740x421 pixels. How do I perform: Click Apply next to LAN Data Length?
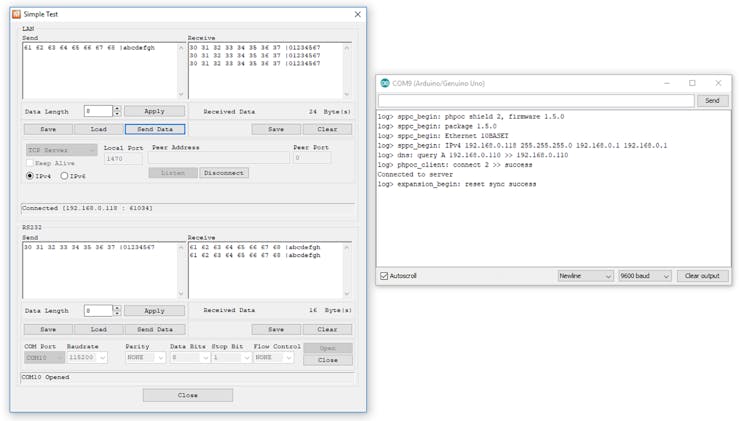(154, 111)
